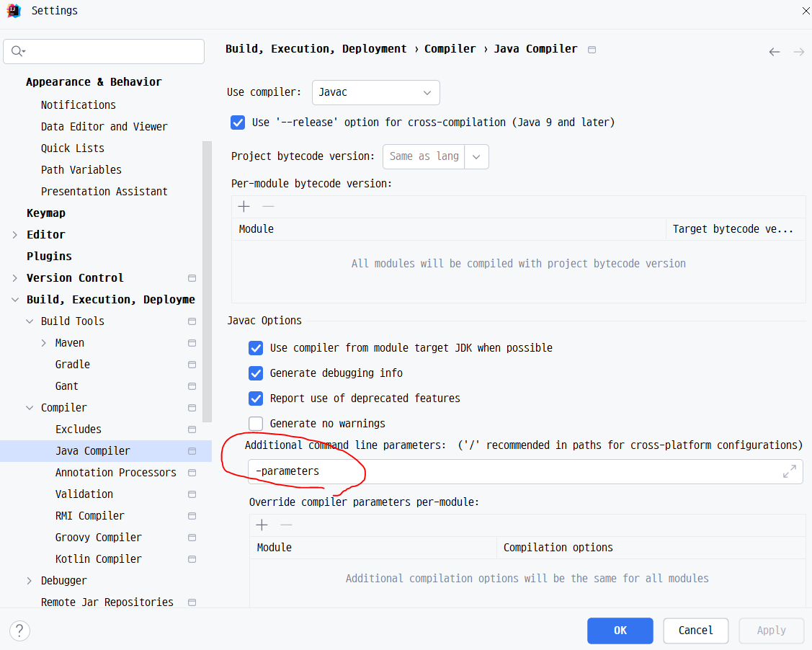Click project icon beside Remote Jar Repositories
The width and height of the screenshot is (812, 650).
[x=192, y=602]
